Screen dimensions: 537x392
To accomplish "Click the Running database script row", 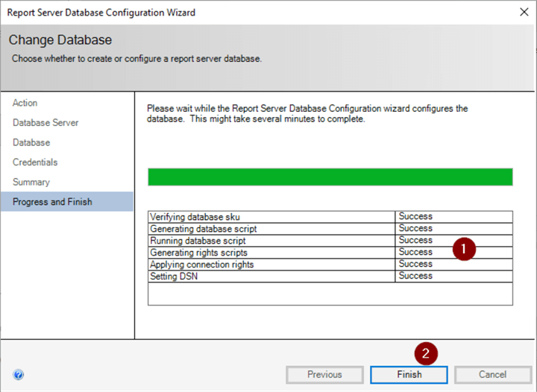I will click(x=271, y=241).
